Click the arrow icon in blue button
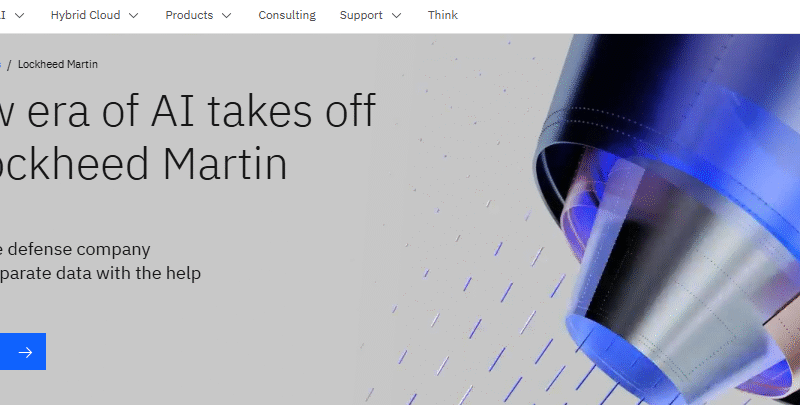The height and width of the screenshot is (405, 800). pos(25,352)
